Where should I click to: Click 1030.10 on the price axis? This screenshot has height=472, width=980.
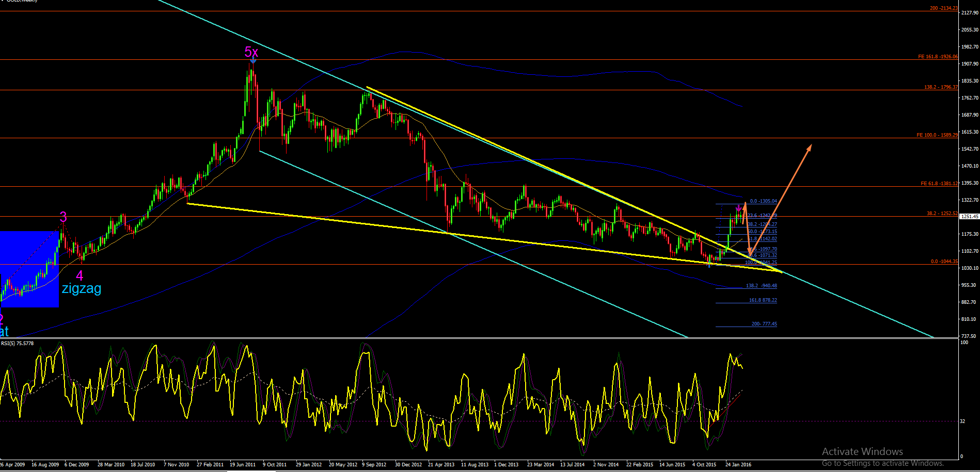click(x=969, y=268)
